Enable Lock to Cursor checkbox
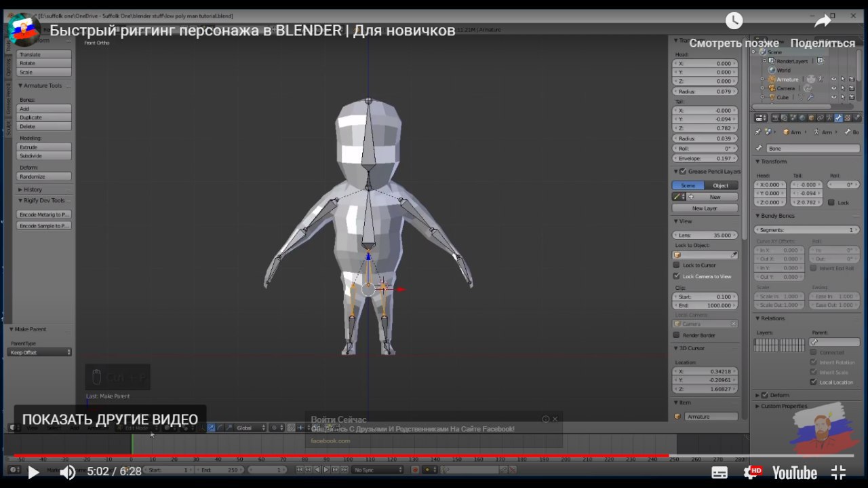 point(676,265)
